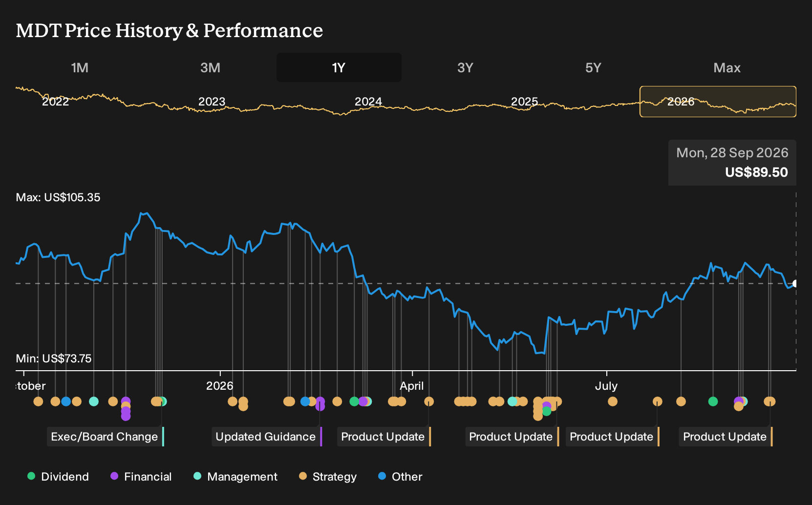Click the lowest purple dot in November stack
812x505 pixels.
click(x=126, y=416)
